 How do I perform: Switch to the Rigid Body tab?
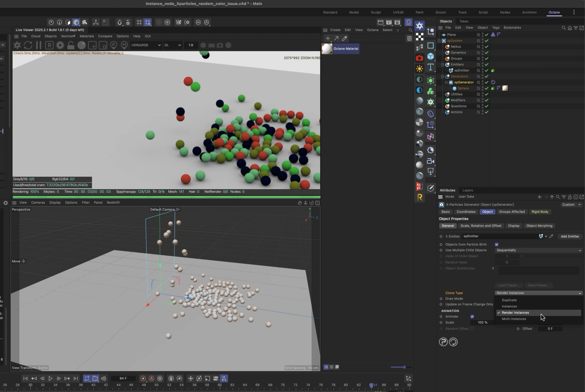point(540,212)
